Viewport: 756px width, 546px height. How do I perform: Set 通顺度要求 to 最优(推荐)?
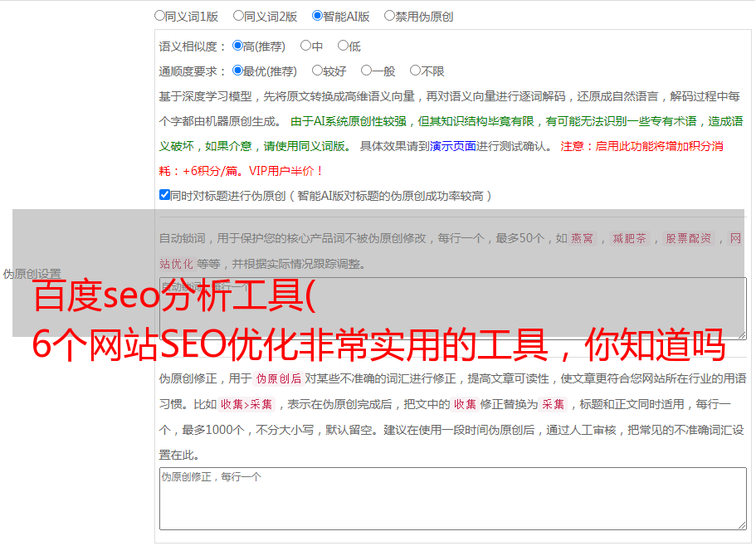click(237, 71)
